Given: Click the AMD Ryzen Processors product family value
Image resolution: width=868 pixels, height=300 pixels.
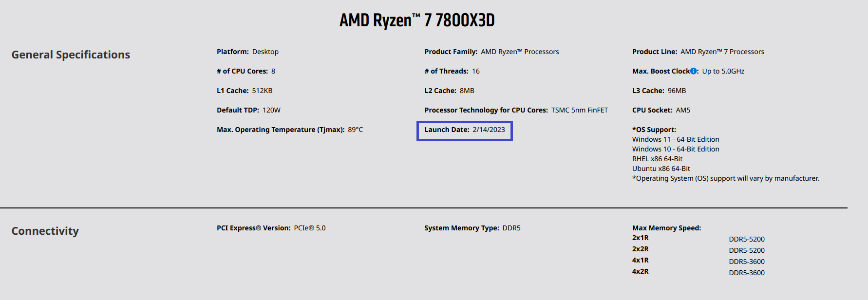Looking at the screenshot, I should click(520, 52).
